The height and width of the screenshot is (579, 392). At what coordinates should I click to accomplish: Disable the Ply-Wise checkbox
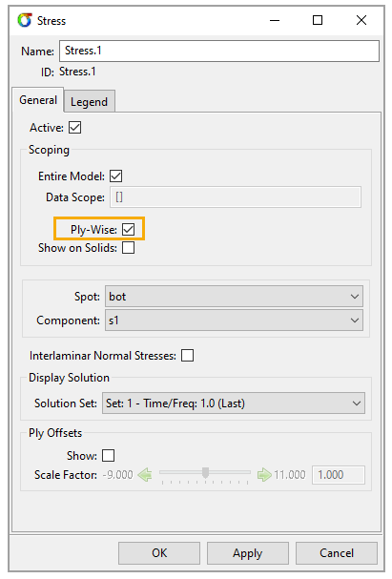tap(128, 229)
